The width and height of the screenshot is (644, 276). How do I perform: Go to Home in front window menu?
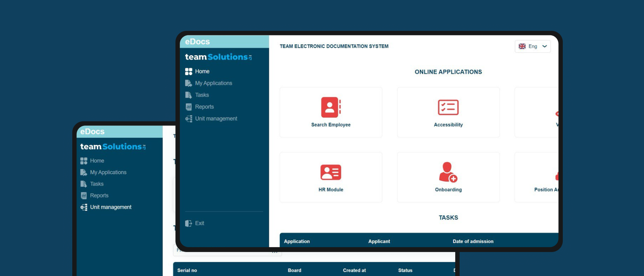click(x=202, y=71)
